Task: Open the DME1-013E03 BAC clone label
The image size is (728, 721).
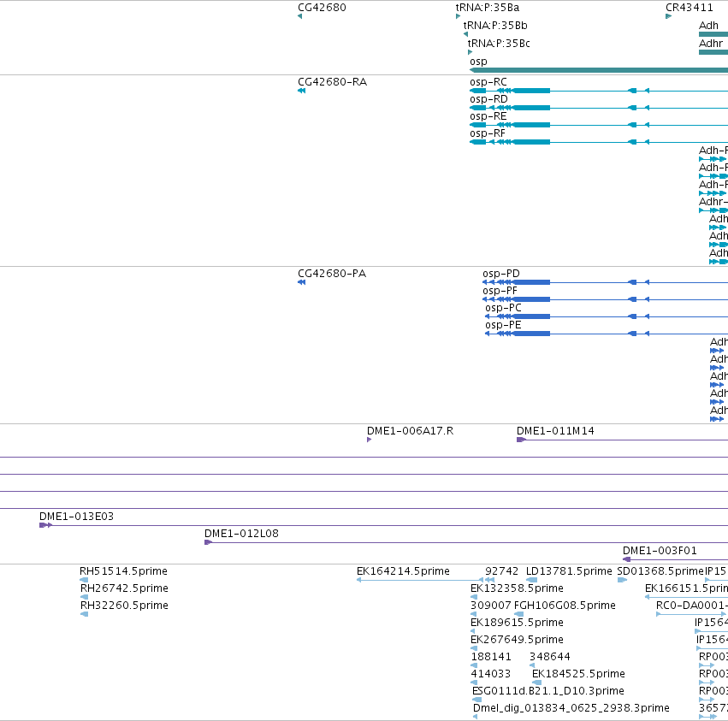Action: (x=76, y=517)
